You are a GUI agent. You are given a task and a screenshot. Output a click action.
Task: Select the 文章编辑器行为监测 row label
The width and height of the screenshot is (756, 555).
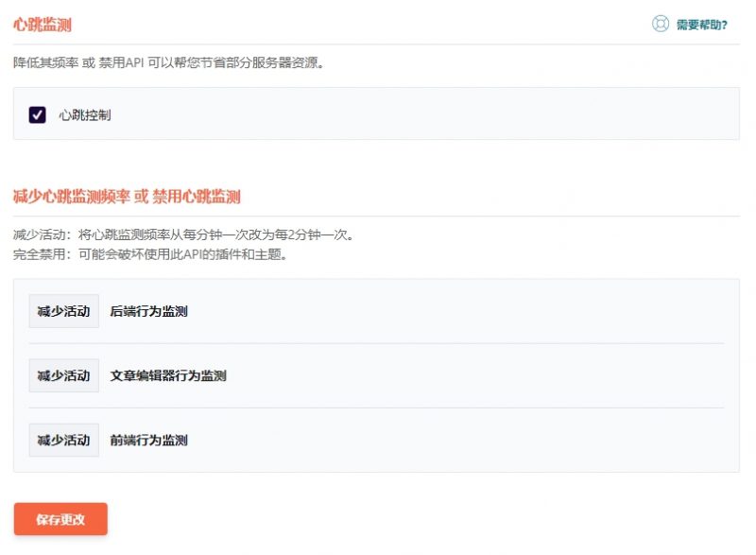pos(170,375)
